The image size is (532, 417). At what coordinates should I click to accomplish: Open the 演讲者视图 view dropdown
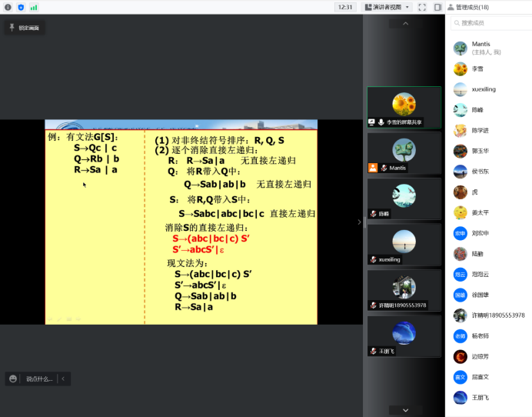[x=387, y=7]
